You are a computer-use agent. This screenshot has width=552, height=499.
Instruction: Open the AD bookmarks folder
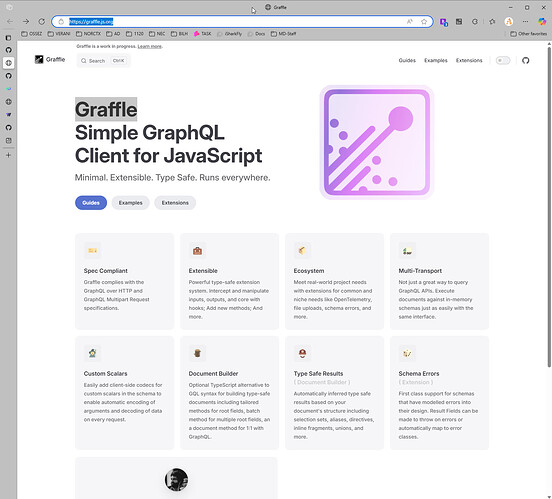[x=113, y=34]
